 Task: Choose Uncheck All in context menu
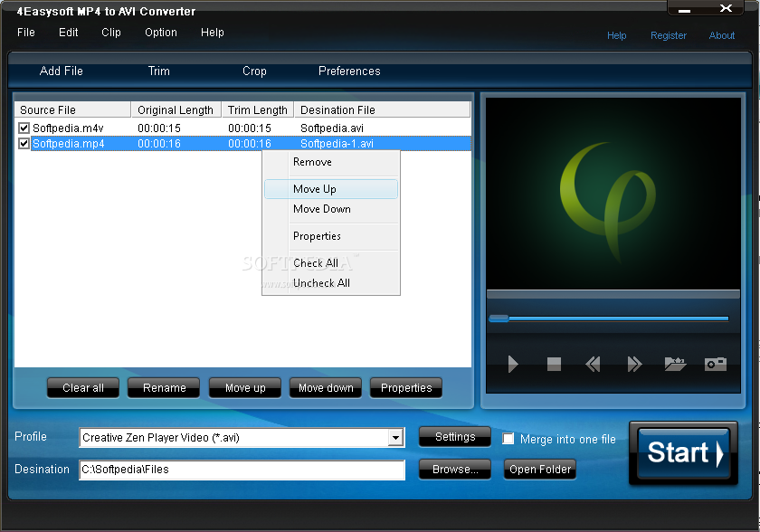pos(331,283)
